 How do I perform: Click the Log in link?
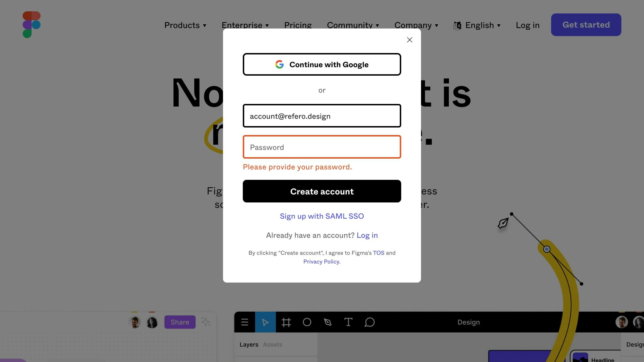point(367,235)
